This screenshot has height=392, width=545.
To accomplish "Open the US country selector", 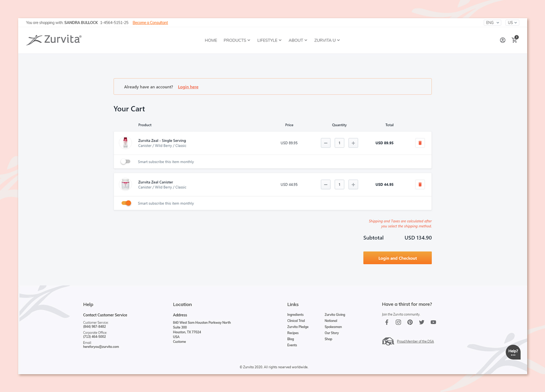I will (x=512, y=23).
